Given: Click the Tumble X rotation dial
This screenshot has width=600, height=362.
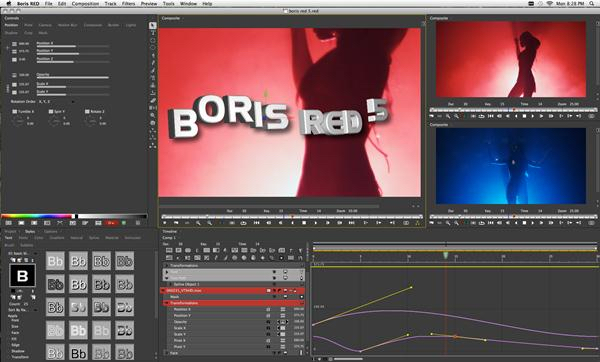Looking at the screenshot, I should [18, 122].
